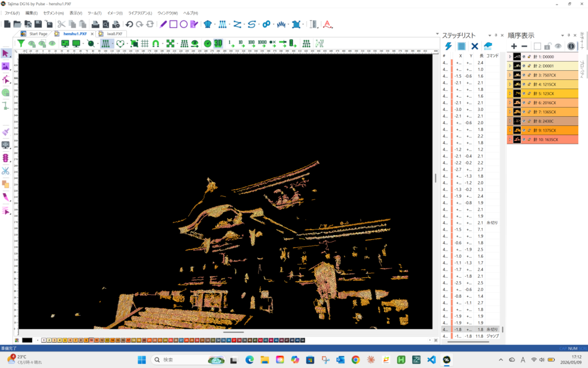Redo the last undone action
Image resolution: width=588 pixels, height=368 pixels.
click(x=140, y=24)
